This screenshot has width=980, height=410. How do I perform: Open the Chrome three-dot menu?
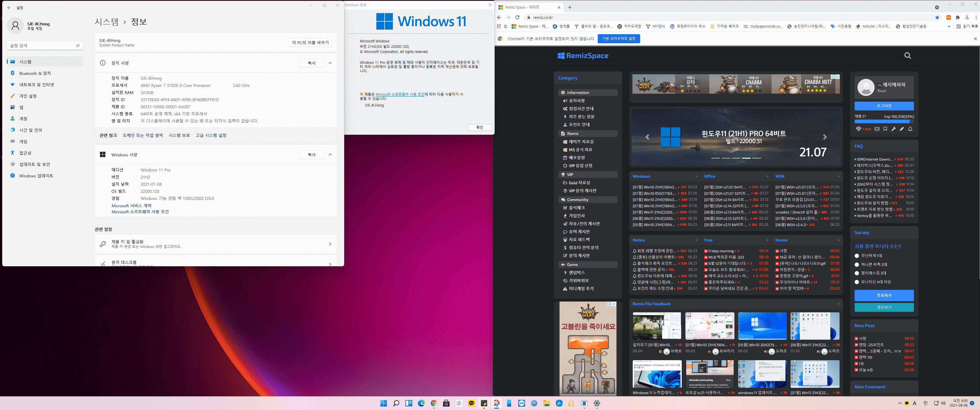pos(976,17)
